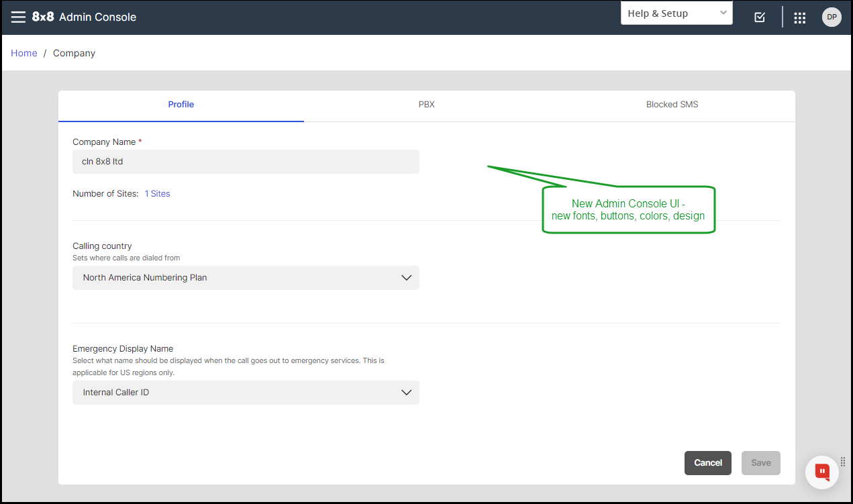This screenshot has height=504, width=853.
Task: Click the Save button
Action: (x=761, y=463)
